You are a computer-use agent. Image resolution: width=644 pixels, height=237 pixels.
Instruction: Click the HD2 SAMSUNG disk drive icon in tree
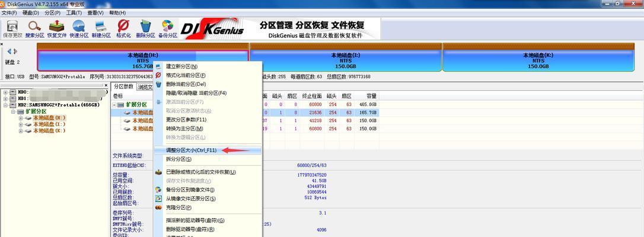13,105
